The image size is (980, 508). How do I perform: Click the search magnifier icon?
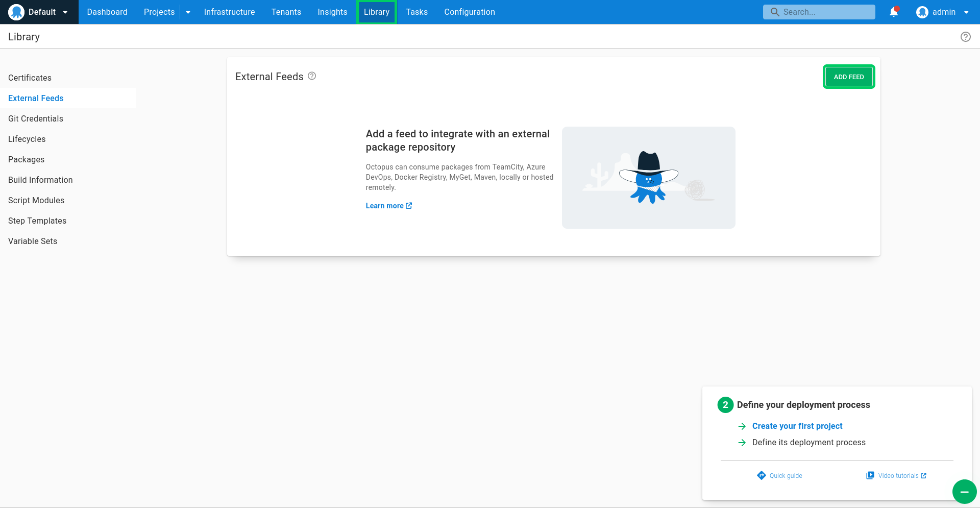click(775, 12)
